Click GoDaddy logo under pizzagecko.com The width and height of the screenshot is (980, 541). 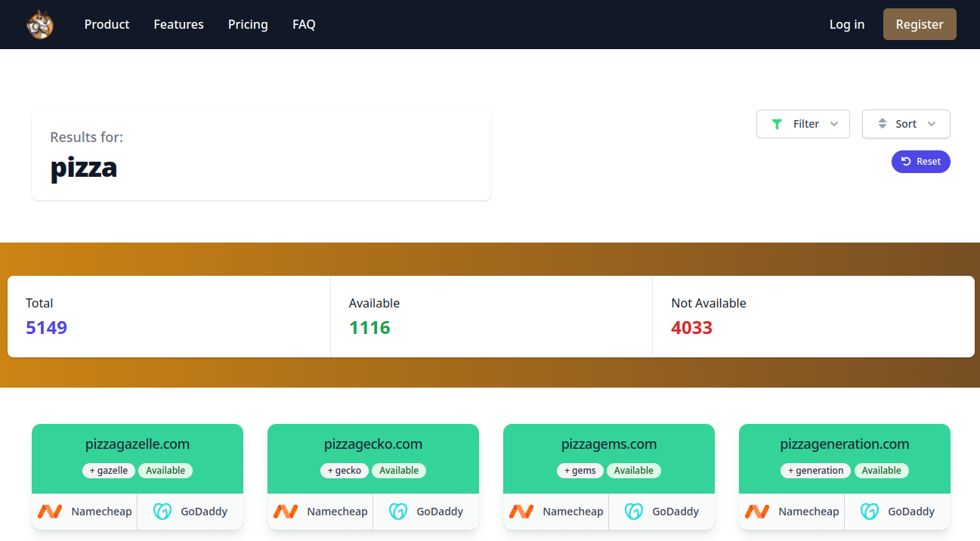398,512
